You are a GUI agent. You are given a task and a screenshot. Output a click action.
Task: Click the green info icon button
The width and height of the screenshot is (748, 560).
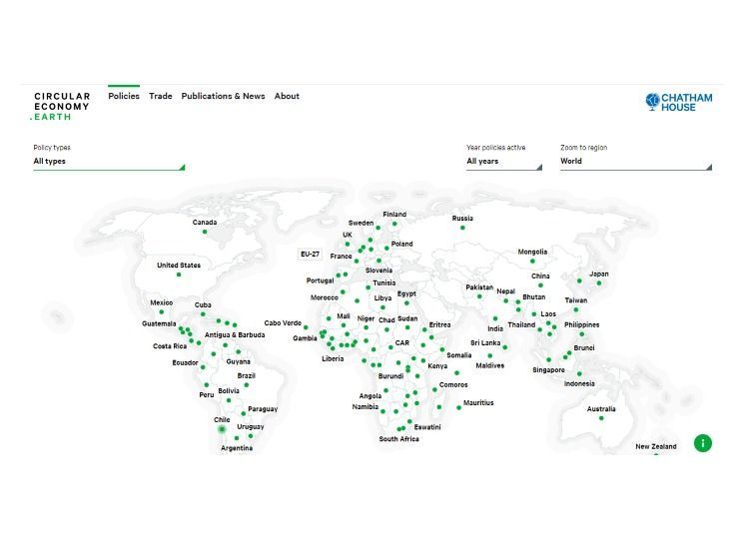pos(702,443)
